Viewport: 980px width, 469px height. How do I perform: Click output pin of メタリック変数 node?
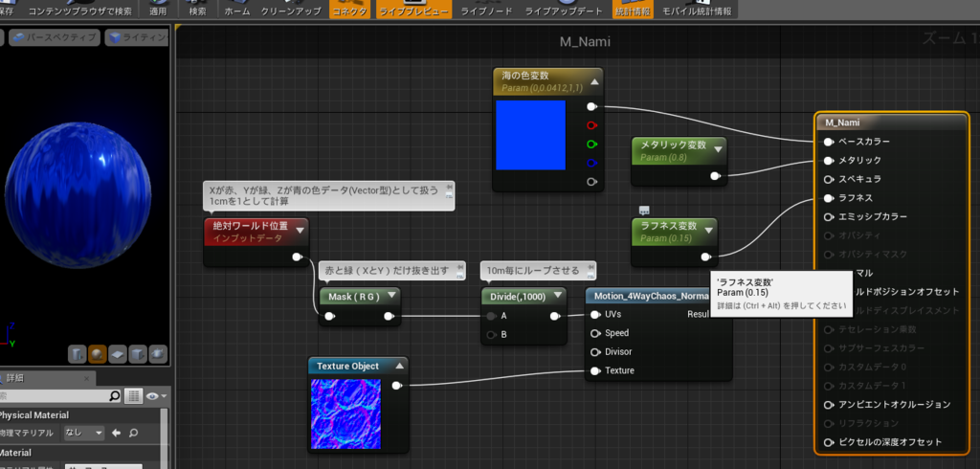[715, 176]
